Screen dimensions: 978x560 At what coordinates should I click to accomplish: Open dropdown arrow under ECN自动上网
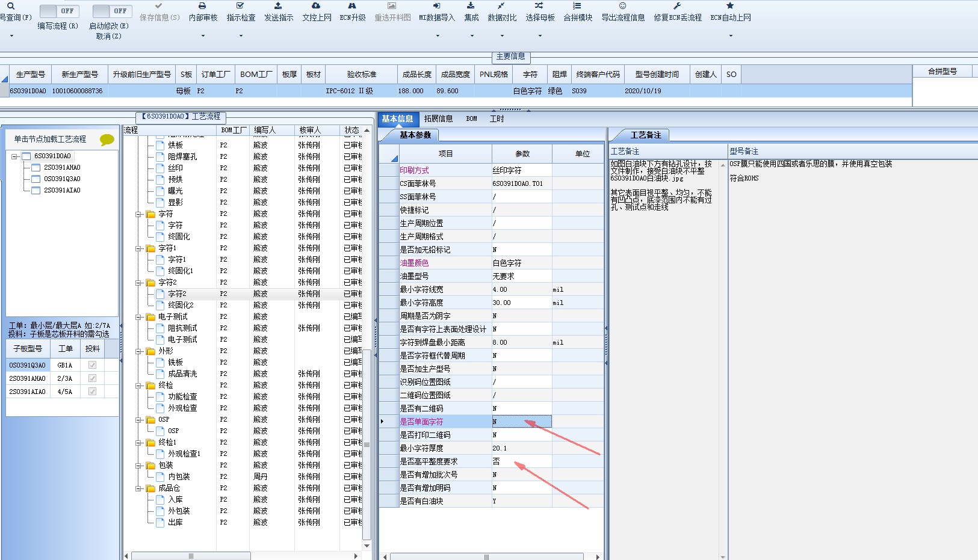click(x=731, y=36)
